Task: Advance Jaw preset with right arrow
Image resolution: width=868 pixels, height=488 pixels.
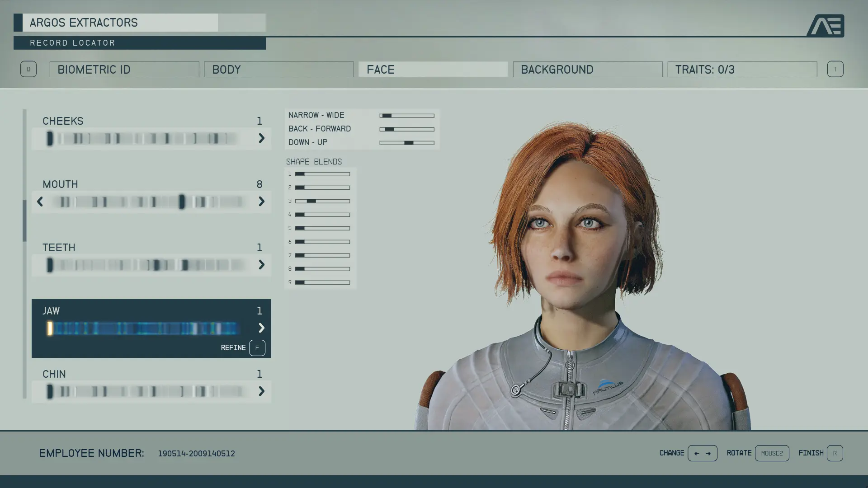Action: coord(261,328)
